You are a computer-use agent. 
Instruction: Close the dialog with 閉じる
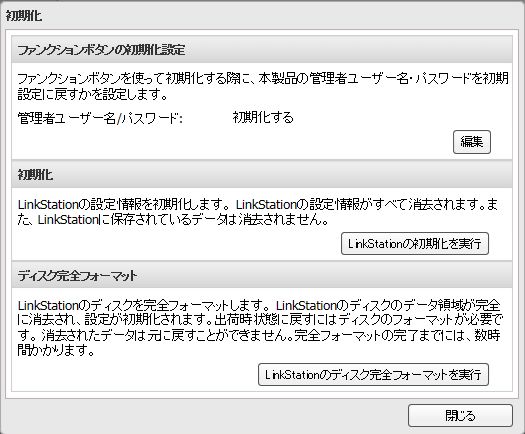point(460,416)
